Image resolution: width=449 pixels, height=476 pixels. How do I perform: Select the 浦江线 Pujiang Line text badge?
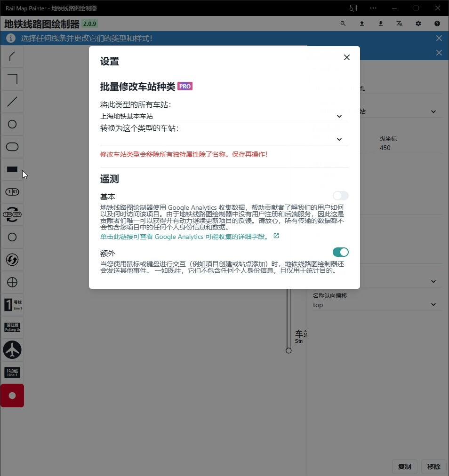click(x=12, y=327)
